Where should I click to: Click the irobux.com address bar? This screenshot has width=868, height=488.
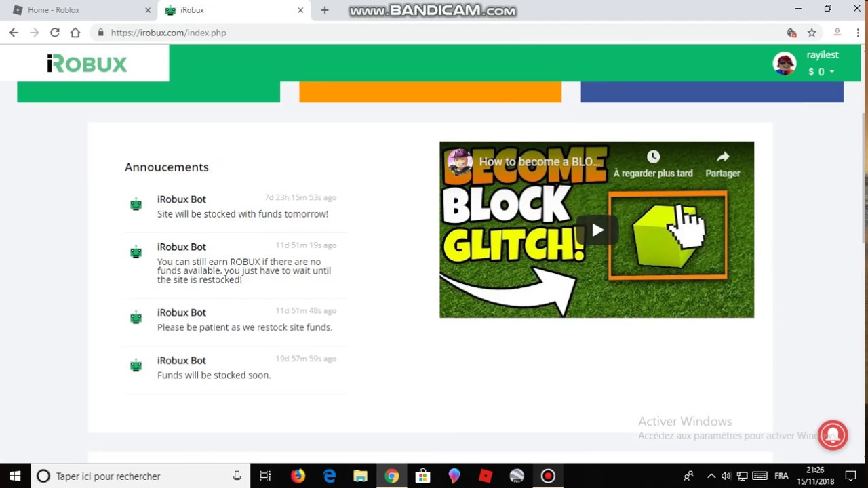click(434, 33)
